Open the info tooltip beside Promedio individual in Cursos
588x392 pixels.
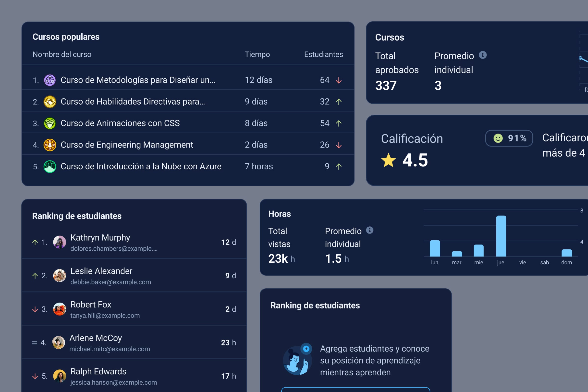click(483, 55)
